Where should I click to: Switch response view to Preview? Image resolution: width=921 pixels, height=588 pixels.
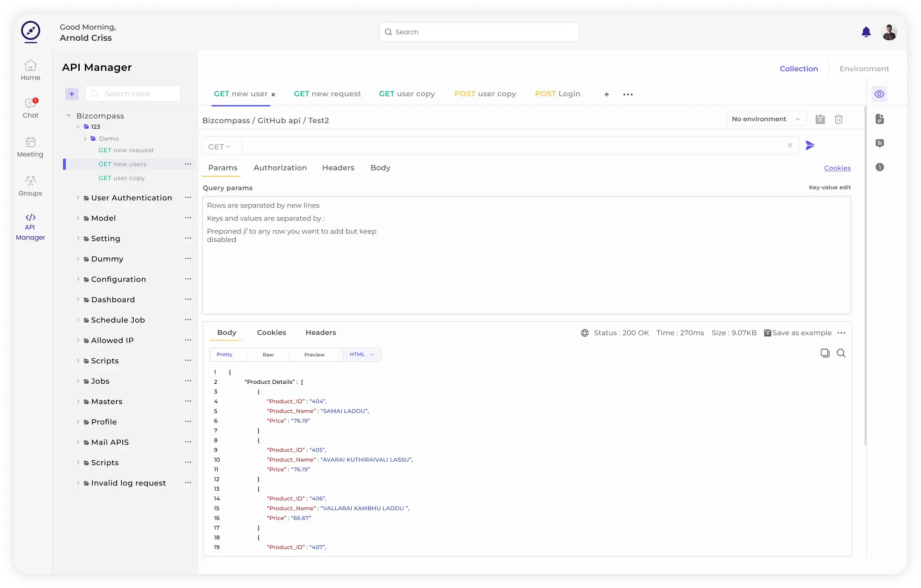coord(314,355)
